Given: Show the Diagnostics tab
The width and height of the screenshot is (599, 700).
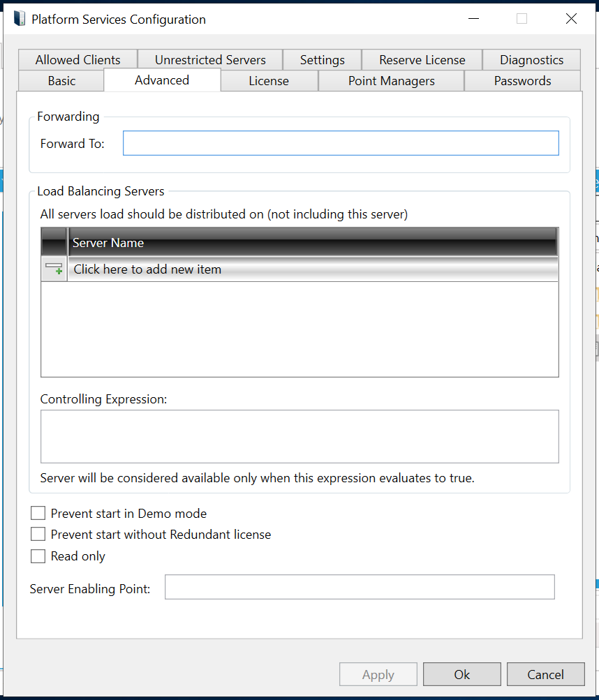Looking at the screenshot, I should [x=531, y=60].
